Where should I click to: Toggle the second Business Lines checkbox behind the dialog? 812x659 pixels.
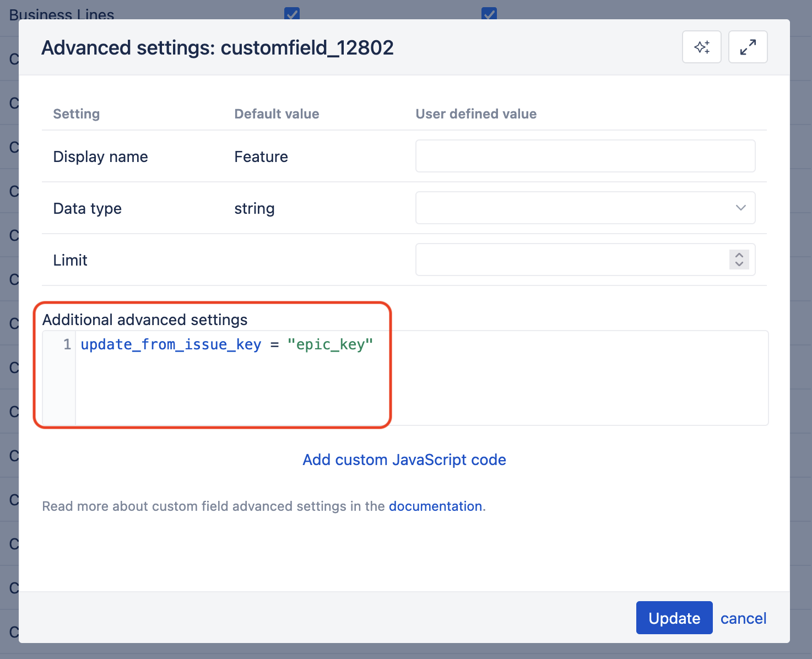pos(489,13)
